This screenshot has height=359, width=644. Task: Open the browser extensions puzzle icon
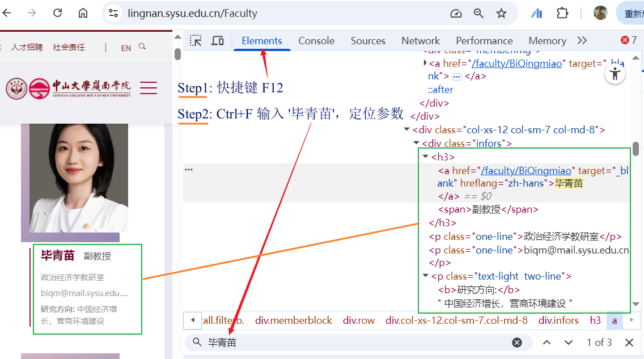[562, 13]
